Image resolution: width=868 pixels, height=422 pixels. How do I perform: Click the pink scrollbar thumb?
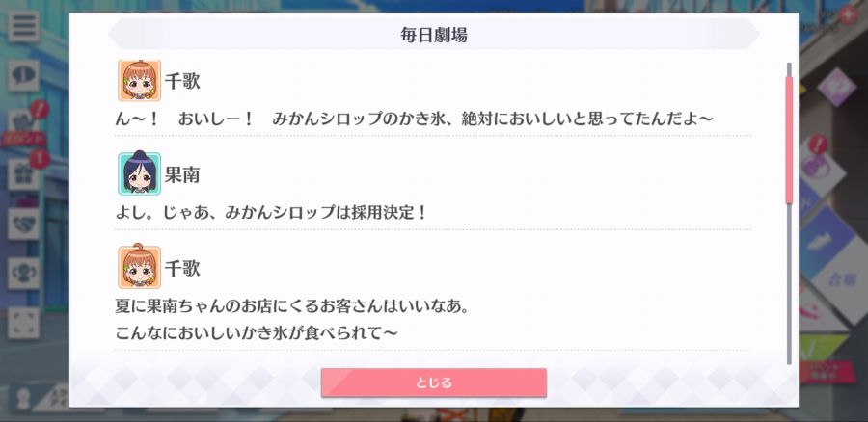789,141
